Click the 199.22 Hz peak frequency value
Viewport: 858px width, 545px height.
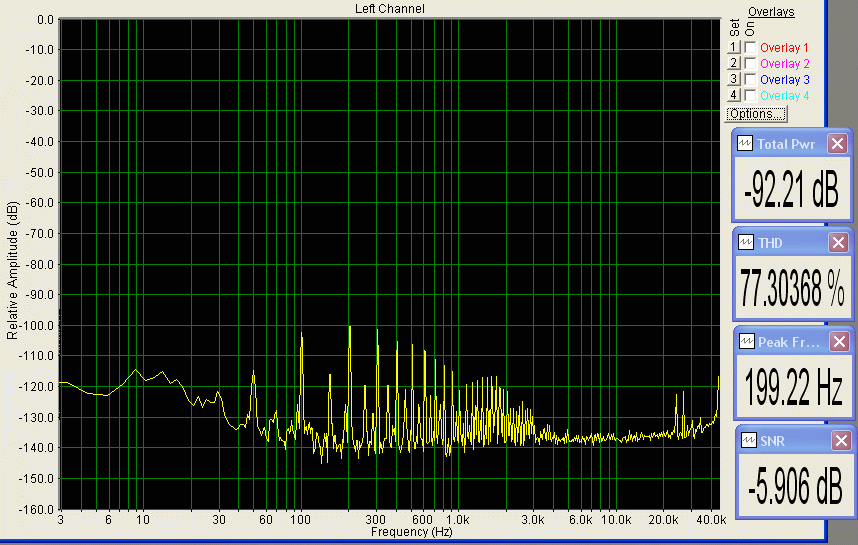click(793, 386)
